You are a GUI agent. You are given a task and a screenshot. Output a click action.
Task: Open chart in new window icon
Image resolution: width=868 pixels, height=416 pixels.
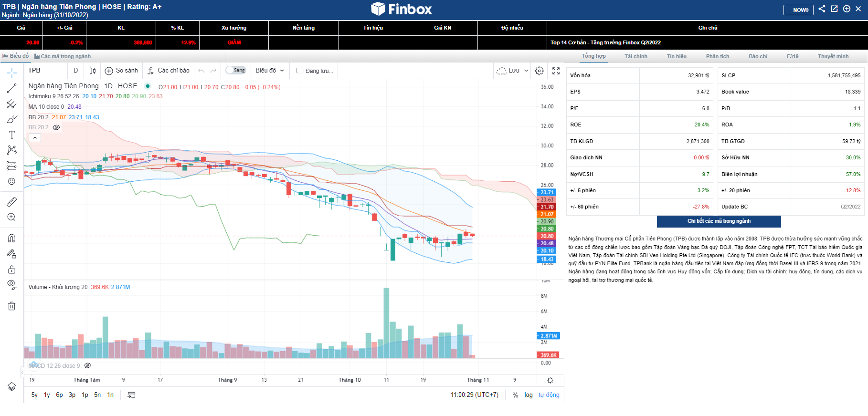click(x=834, y=9)
